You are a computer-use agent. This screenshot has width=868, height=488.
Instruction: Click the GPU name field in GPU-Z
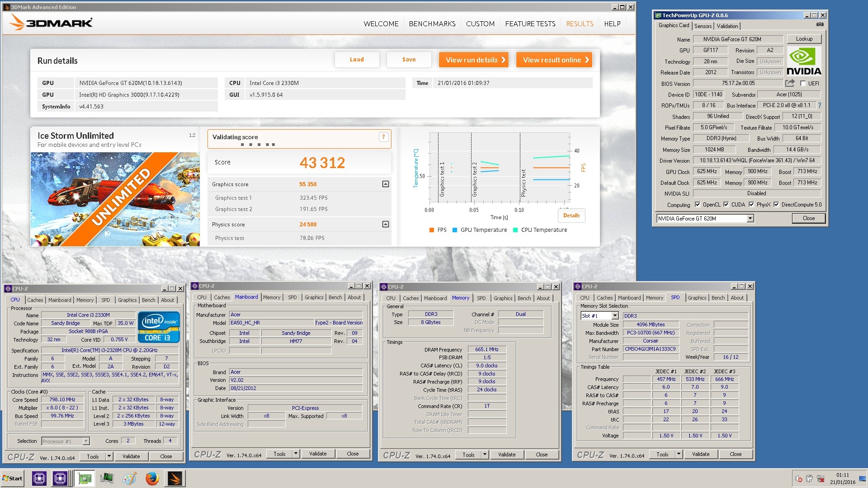click(x=738, y=39)
